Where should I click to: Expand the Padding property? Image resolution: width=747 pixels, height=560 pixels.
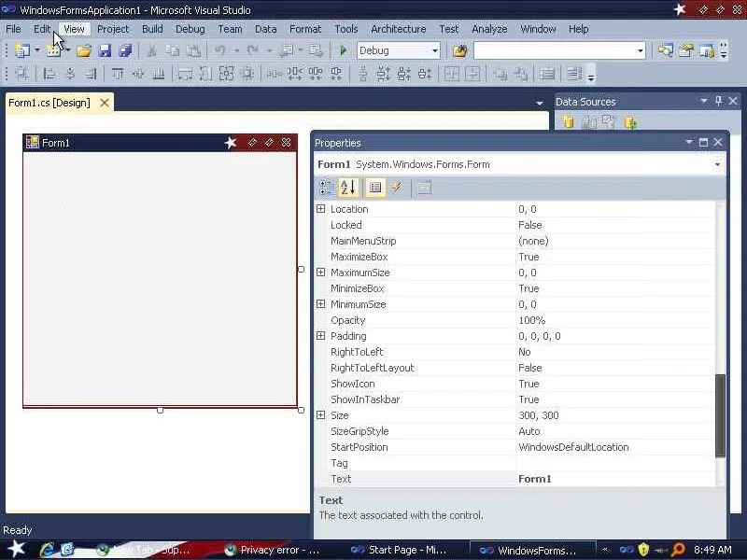pyautogui.click(x=321, y=336)
